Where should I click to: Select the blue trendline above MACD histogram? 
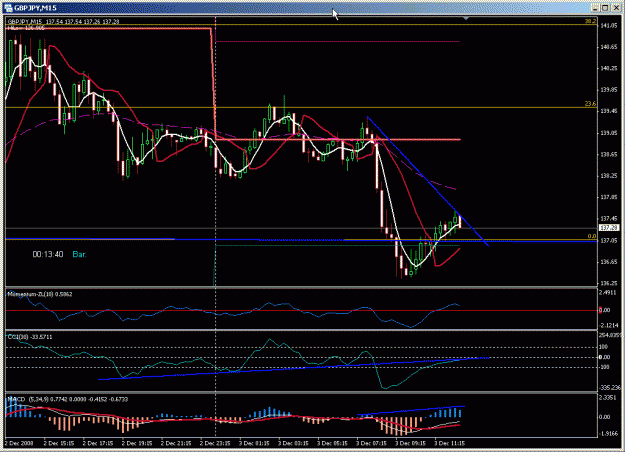(x=411, y=411)
